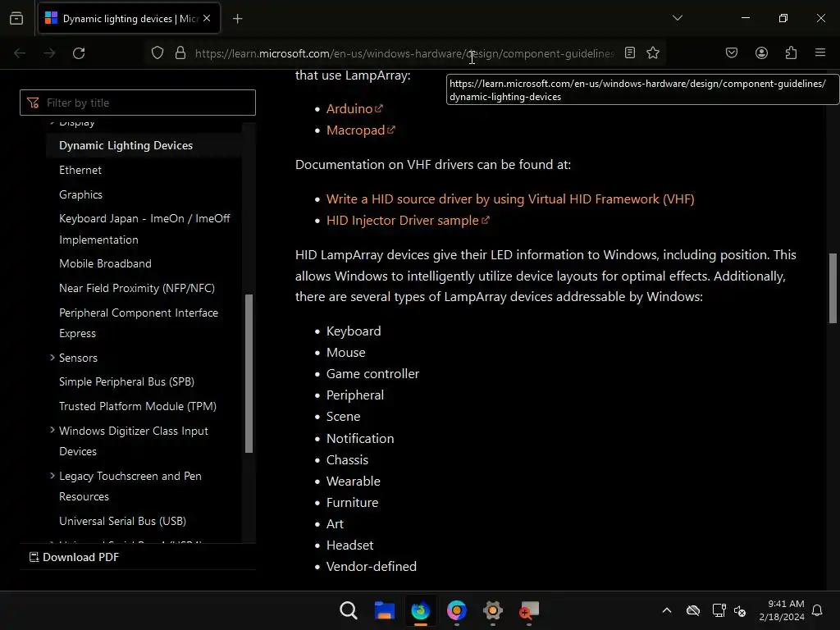Expand Legacy Touchscreen and Pen Resources

[52, 476]
